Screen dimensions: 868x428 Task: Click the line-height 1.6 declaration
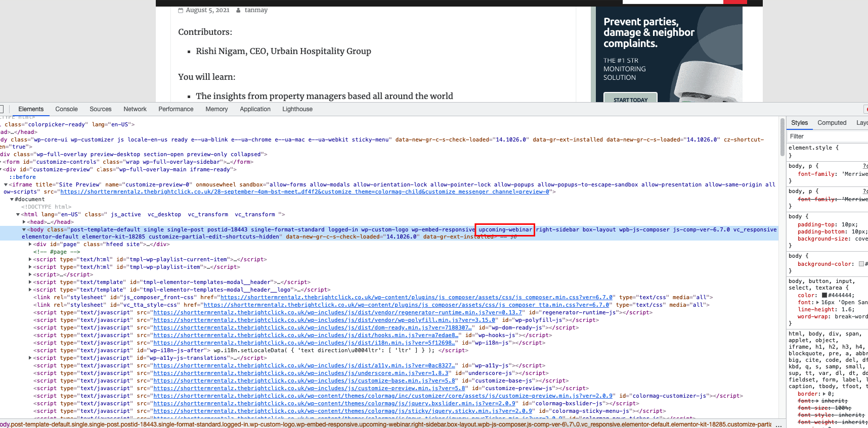tap(826, 310)
